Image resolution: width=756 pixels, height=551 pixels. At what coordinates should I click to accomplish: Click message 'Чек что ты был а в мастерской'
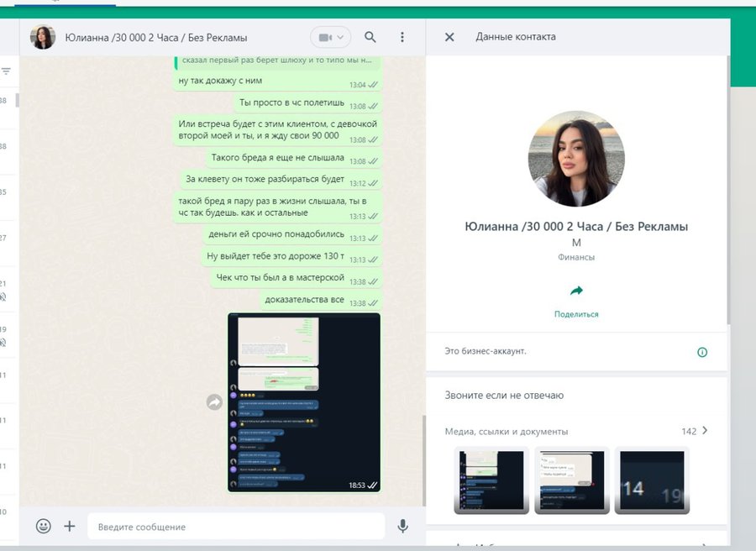click(x=296, y=278)
